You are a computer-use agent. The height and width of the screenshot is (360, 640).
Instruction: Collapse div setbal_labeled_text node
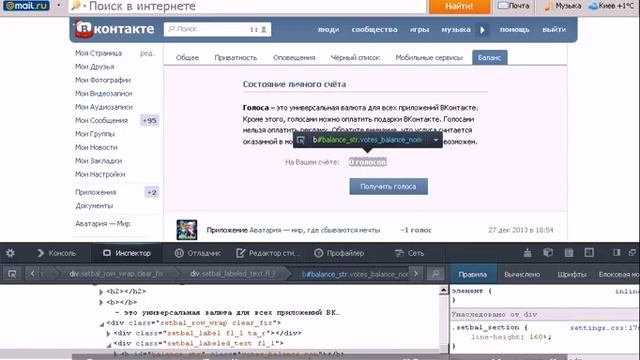pos(109,344)
